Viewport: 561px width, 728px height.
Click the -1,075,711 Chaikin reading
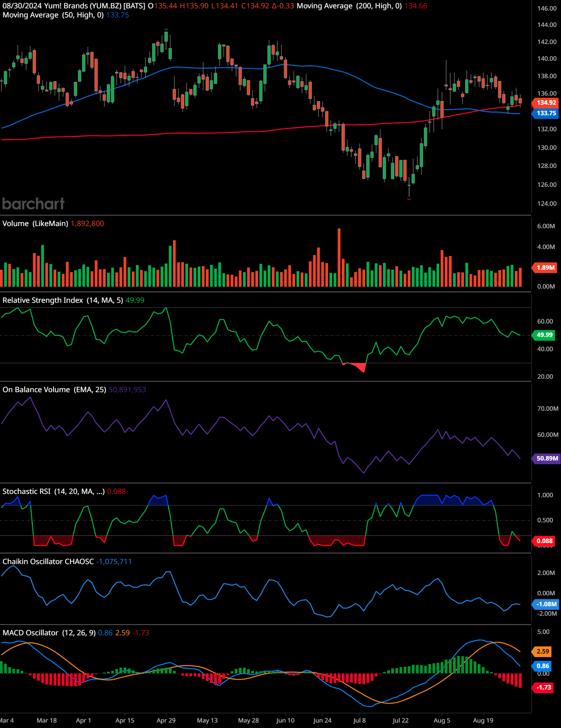tap(114, 562)
